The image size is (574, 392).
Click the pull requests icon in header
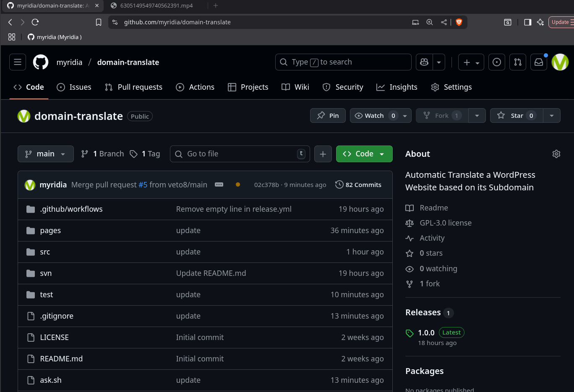[518, 62]
